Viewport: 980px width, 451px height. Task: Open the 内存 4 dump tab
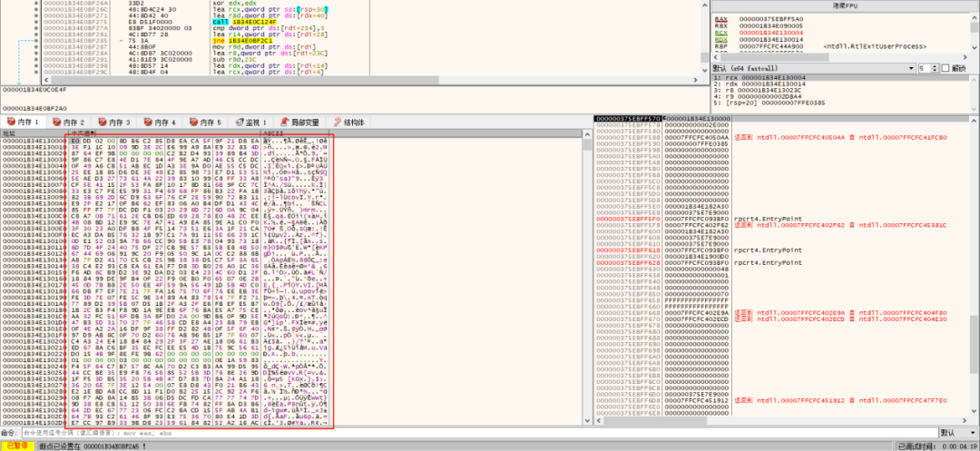tap(160, 122)
